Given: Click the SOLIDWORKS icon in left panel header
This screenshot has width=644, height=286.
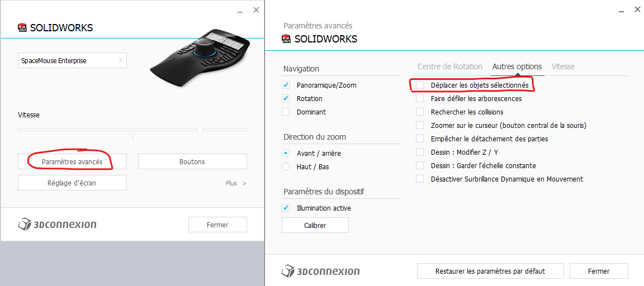Looking at the screenshot, I should coord(22,28).
